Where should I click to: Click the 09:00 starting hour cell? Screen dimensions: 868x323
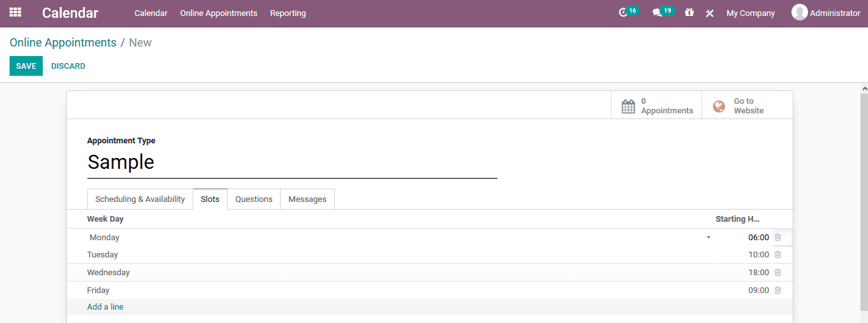click(x=758, y=291)
